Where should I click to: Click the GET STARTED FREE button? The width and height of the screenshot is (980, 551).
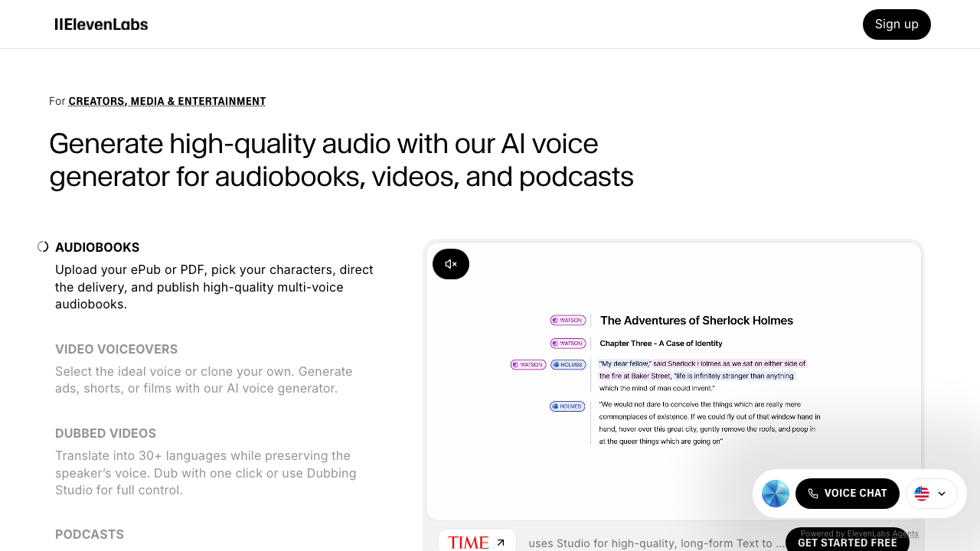[847, 543]
